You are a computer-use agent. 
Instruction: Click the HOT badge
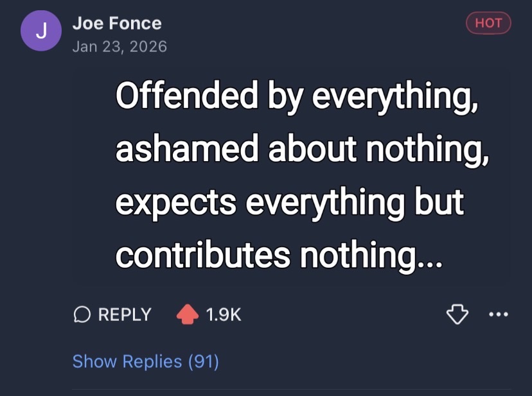tap(488, 23)
